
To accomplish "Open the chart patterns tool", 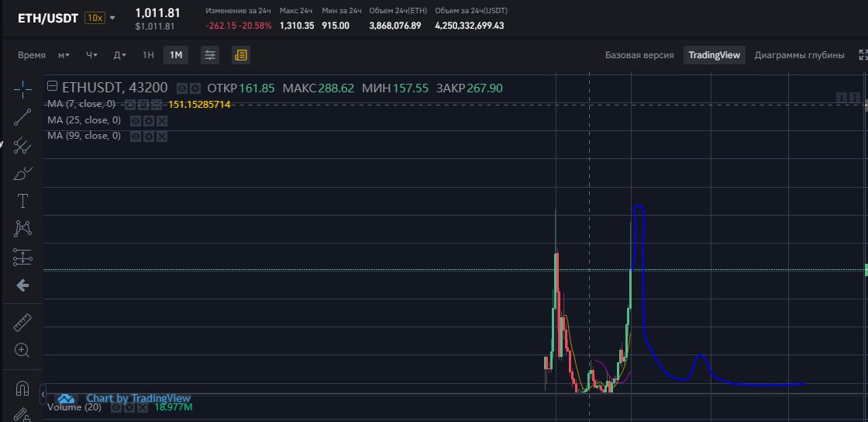I will tap(22, 229).
